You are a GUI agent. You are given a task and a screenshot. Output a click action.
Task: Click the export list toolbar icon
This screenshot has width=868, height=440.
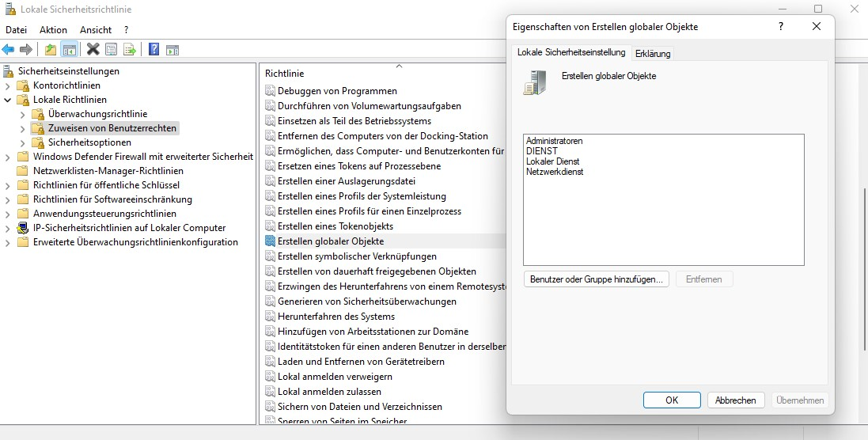point(130,49)
